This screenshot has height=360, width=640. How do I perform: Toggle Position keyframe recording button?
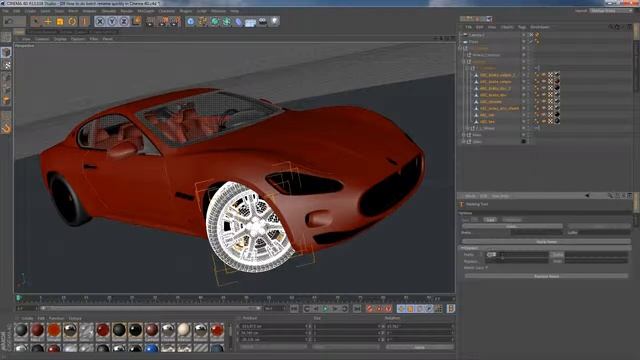click(x=401, y=309)
